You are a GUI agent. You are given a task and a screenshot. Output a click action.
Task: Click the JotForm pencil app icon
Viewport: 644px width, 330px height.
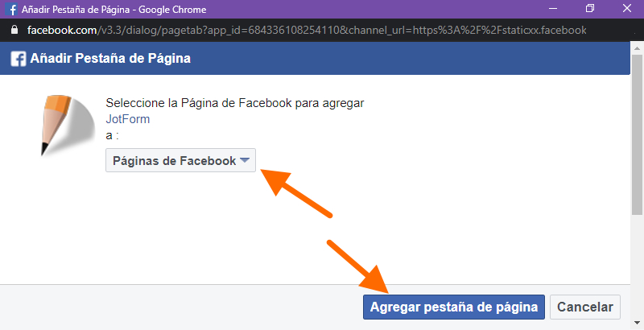(68, 126)
